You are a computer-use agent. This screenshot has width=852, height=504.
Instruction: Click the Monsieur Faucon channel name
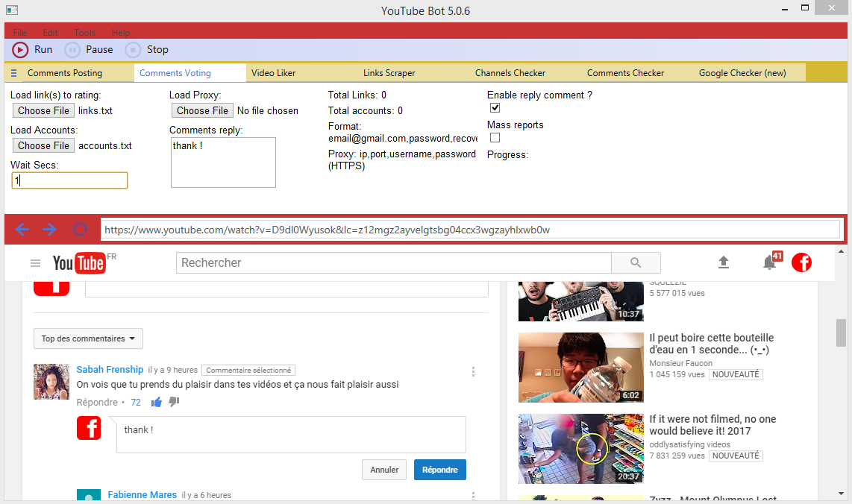click(x=681, y=363)
